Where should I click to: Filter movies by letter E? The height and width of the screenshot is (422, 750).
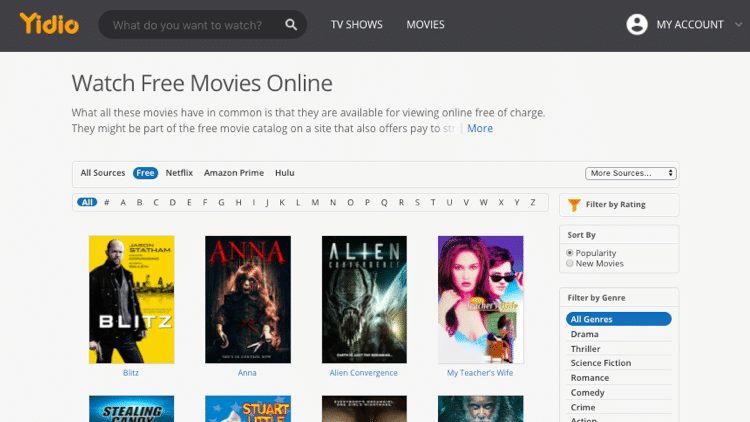pyautogui.click(x=189, y=202)
